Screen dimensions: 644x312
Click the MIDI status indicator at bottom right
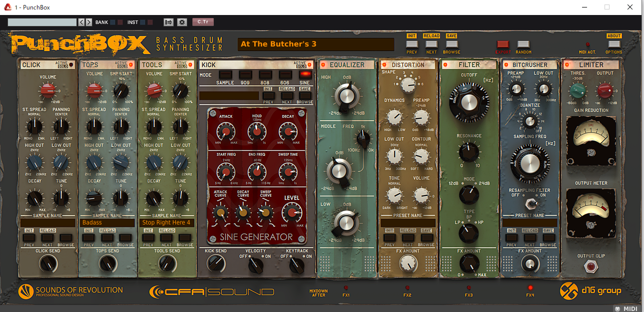pyautogui.click(x=627, y=308)
